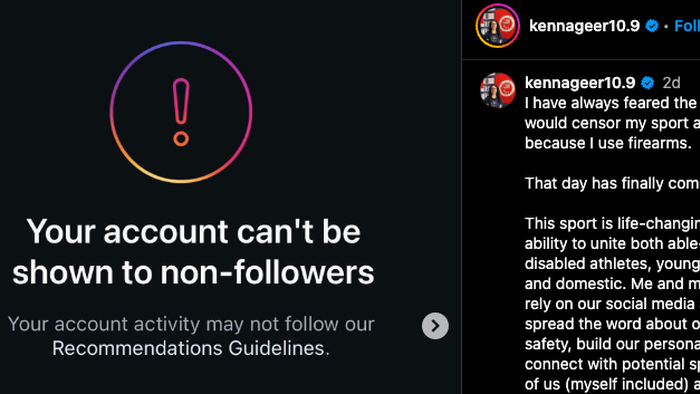Click the next-slide arrow on the post image
The width and height of the screenshot is (700, 394).
(435, 326)
